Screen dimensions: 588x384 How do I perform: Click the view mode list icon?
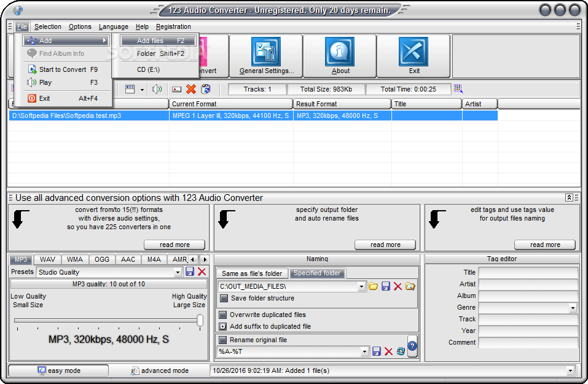130,89
